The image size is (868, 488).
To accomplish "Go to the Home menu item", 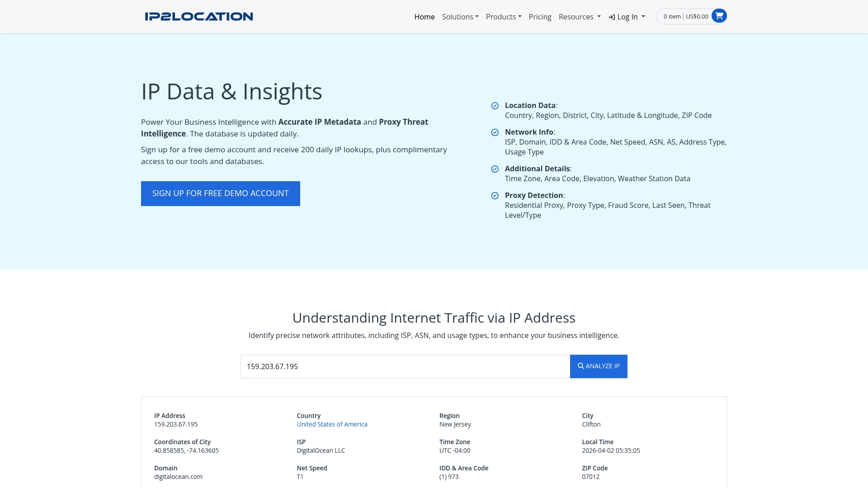I will point(424,17).
